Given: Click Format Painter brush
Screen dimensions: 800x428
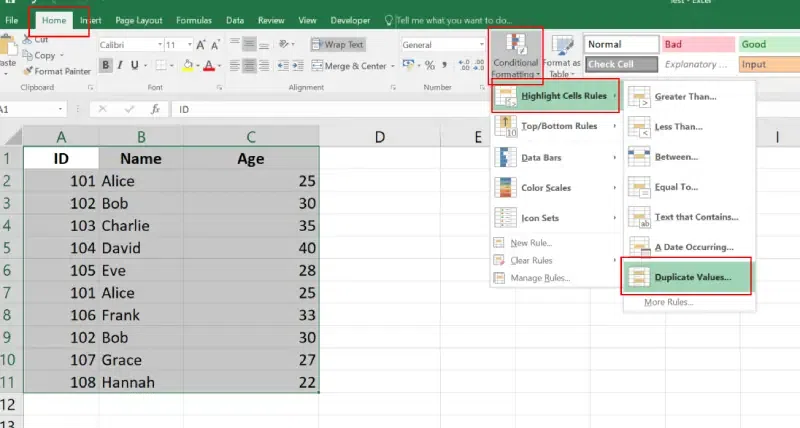Looking at the screenshot, I should pos(57,71).
